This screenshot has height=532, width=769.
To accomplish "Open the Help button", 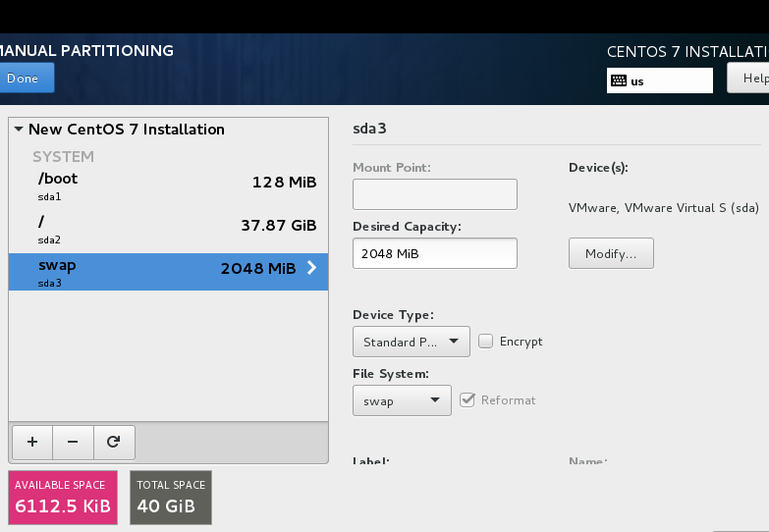I will point(748,78).
